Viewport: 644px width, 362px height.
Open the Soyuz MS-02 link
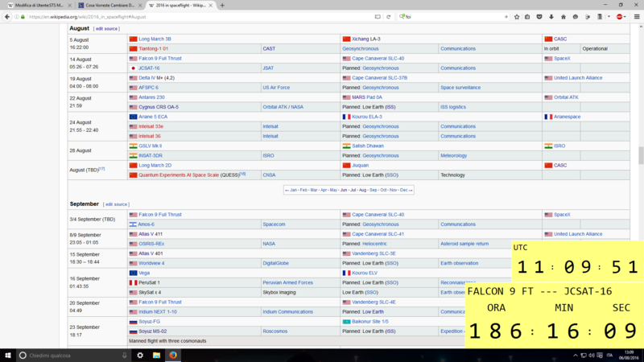pyautogui.click(x=153, y=331)
